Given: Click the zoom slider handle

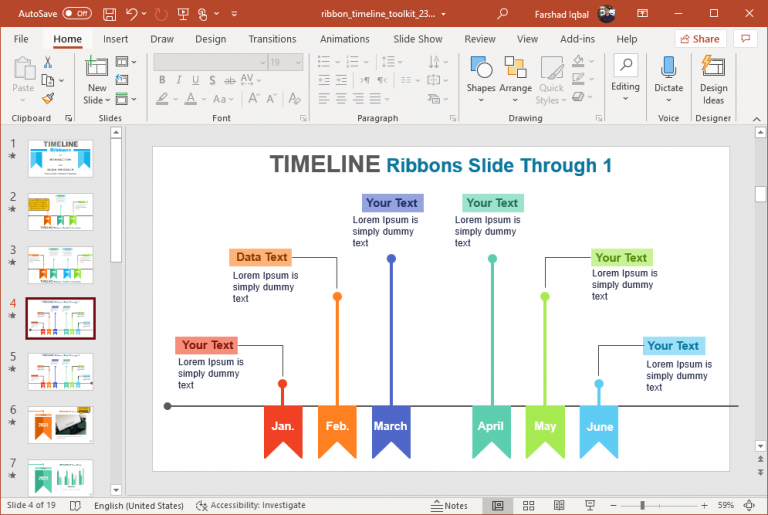Looking at the screenshot, I should (642, 505).
